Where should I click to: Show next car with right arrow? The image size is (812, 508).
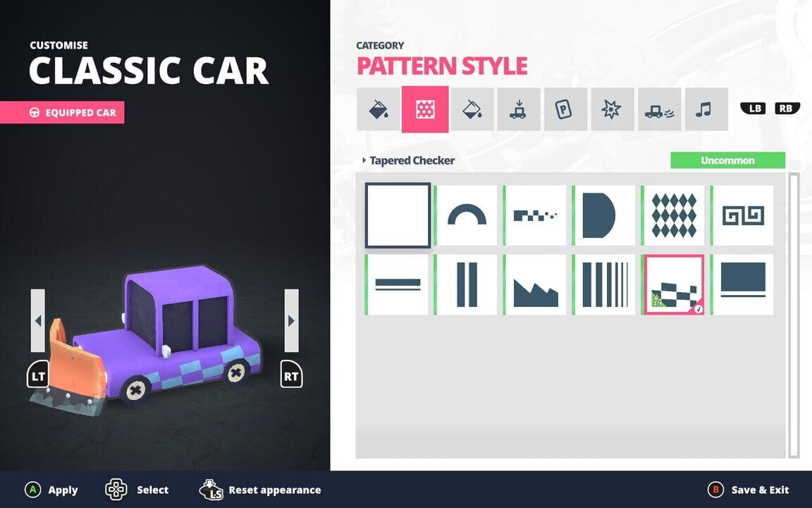pos(291,320)
